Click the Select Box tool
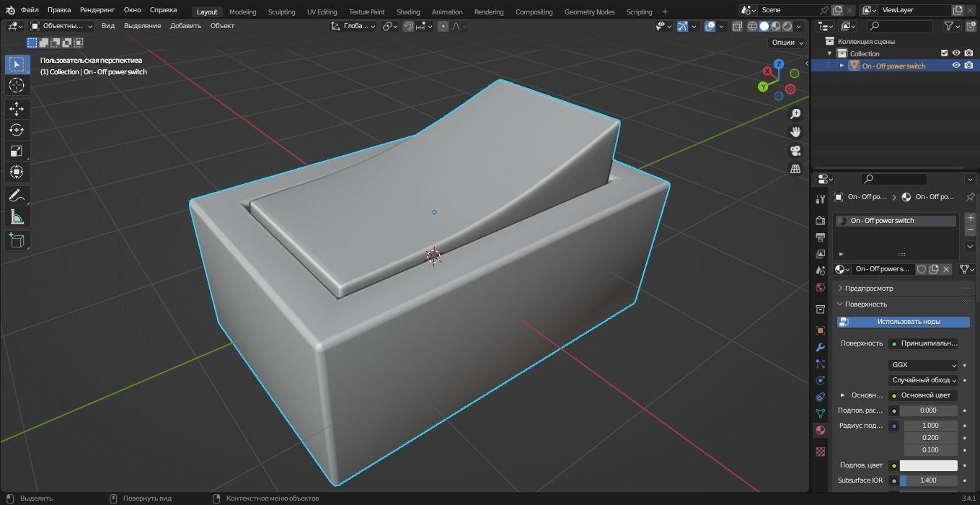 [x=17, y=64]
